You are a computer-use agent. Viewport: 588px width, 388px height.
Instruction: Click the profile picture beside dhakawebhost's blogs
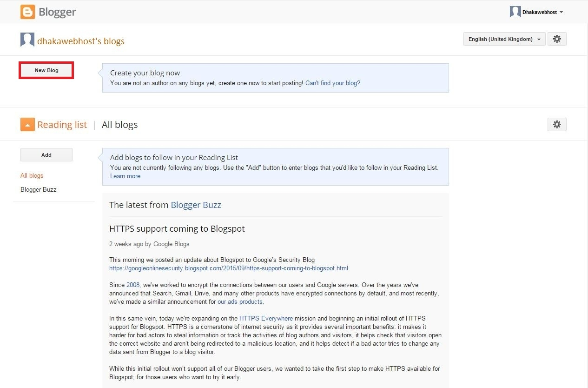coord(27,40)
